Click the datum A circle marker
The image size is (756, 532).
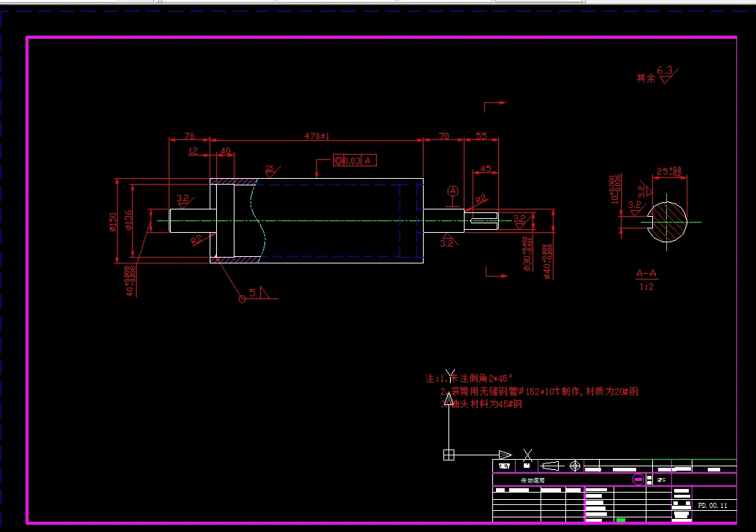(x=453, y=191)
